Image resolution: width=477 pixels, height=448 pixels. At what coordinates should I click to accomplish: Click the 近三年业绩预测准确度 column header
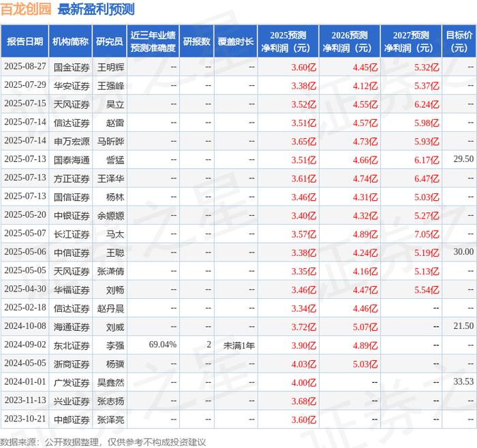(x=153, y=42)
